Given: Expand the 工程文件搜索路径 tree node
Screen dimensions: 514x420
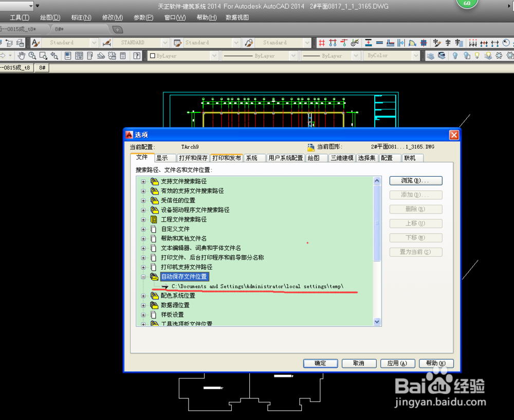Looking at the screenshot, I should (x=143, y=219).
